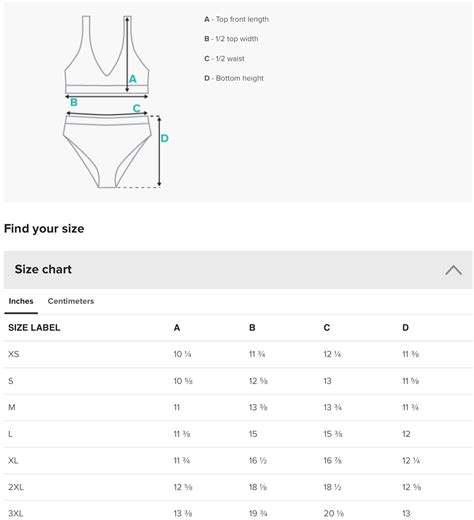This screenshot has height=520, width=474.
Task: Click the teal letter D on diagram
Action: coord(164,138)
